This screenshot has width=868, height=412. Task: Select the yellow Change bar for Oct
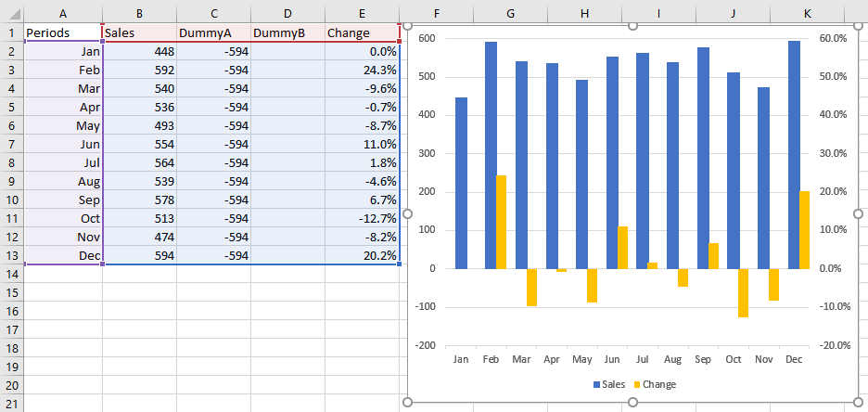pos(743,293)
